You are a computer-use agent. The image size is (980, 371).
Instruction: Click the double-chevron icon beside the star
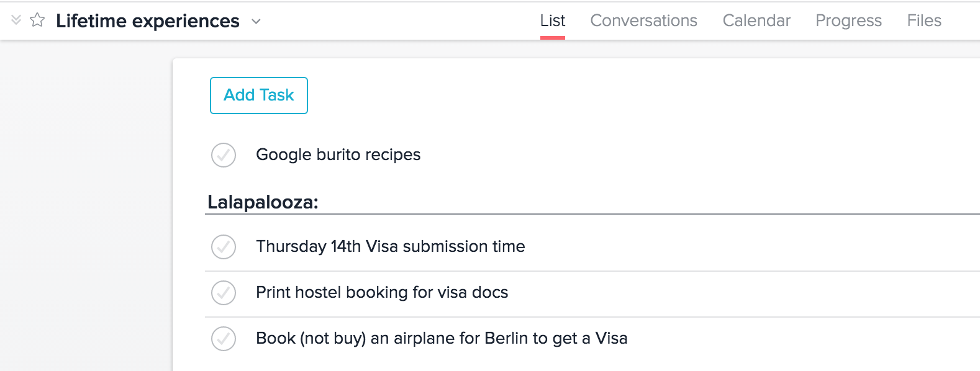[x=16, y=20]
